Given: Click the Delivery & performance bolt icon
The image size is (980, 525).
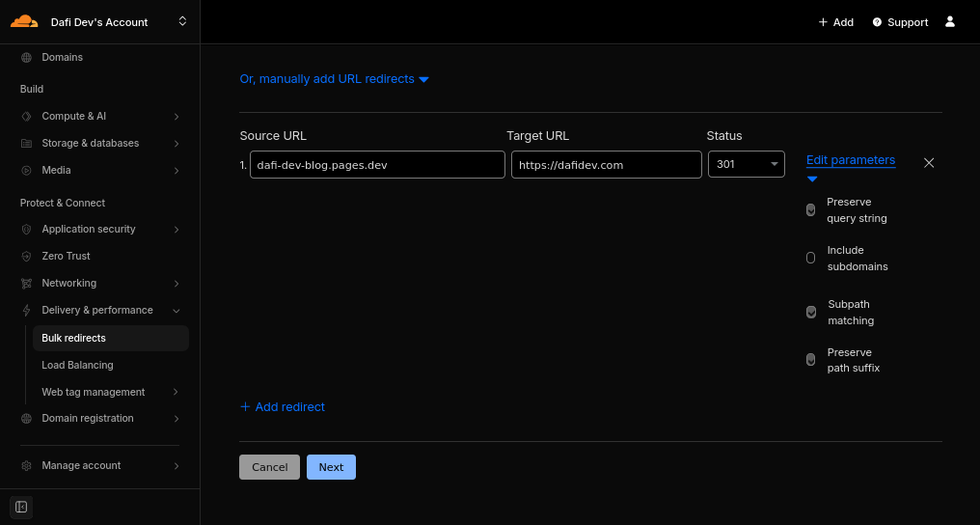Looking at the screenshot, I should click(26, 310).
